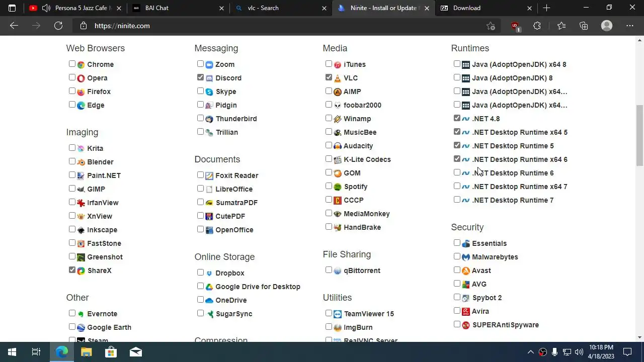This screenshot has height=362, width=644.
Task: Check the Spotify checkbox
Action: 329,186
